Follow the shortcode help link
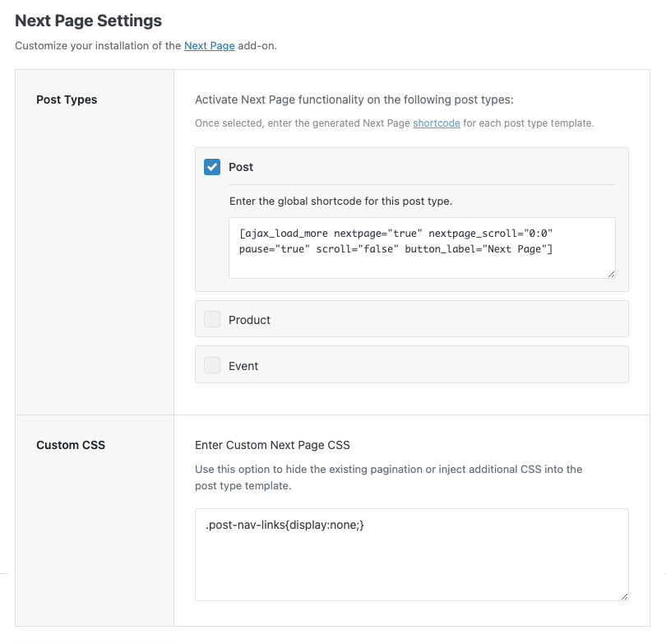Viewport: 666px width, 644px height. point(437,123)
